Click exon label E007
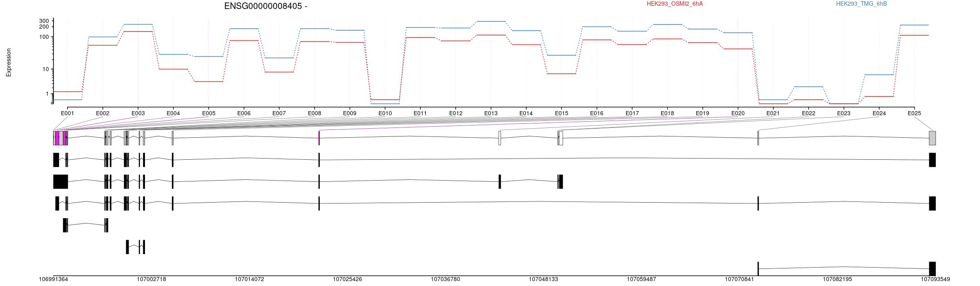 tap(279, 113)
